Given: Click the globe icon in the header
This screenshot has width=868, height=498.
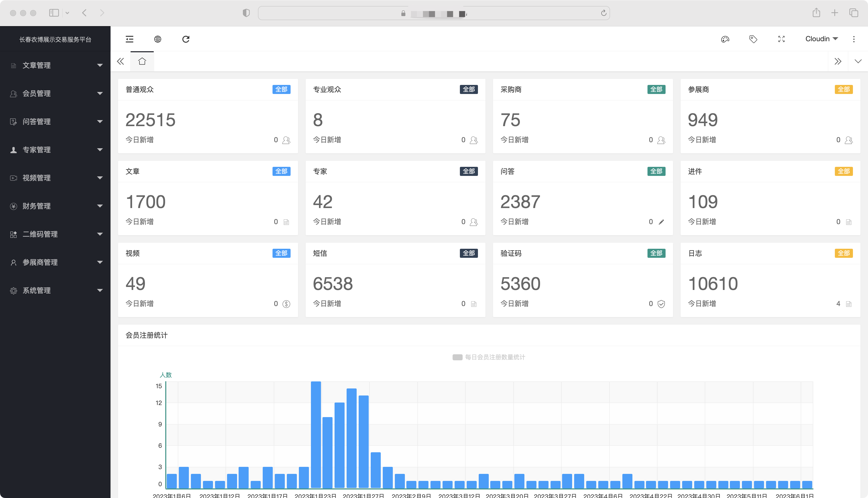Looking at the screenshot, I should pyautogui.click(x=157, y=39).
